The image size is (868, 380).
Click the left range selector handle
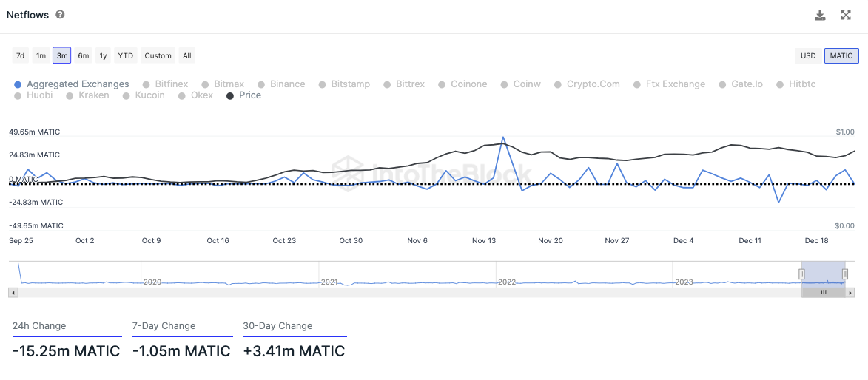[x=801, y=274]
